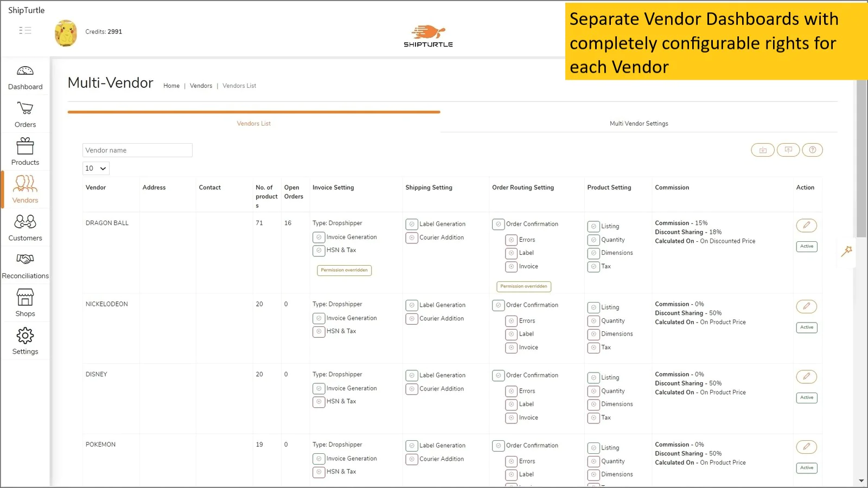Click the Active status button for NICKELODEON
The width and height of the screenshot is (868, 488).
pyautogui.click(x=807, y=328)
